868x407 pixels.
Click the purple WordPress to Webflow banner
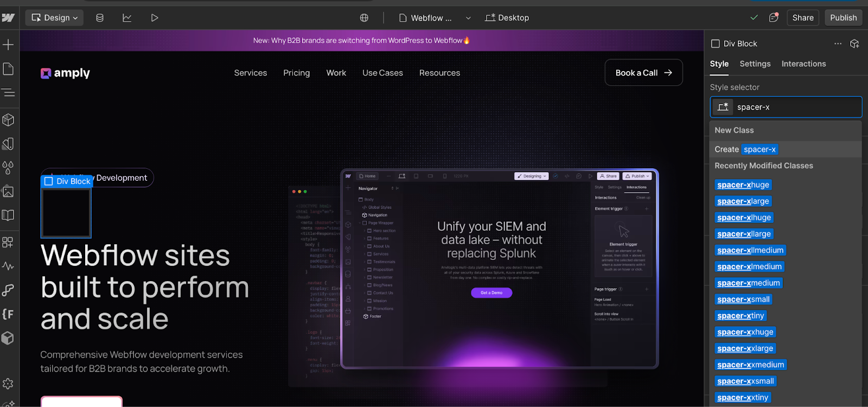click(x=362, y=41)
